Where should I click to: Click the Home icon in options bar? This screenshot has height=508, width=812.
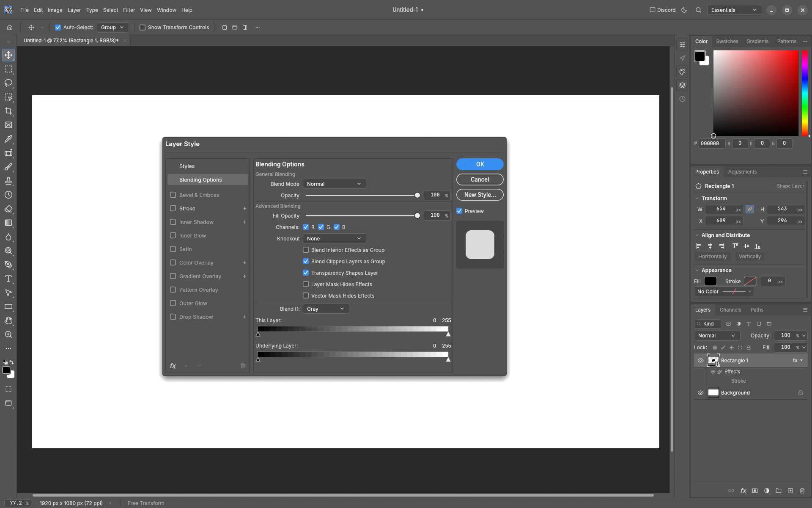[10, 28]
